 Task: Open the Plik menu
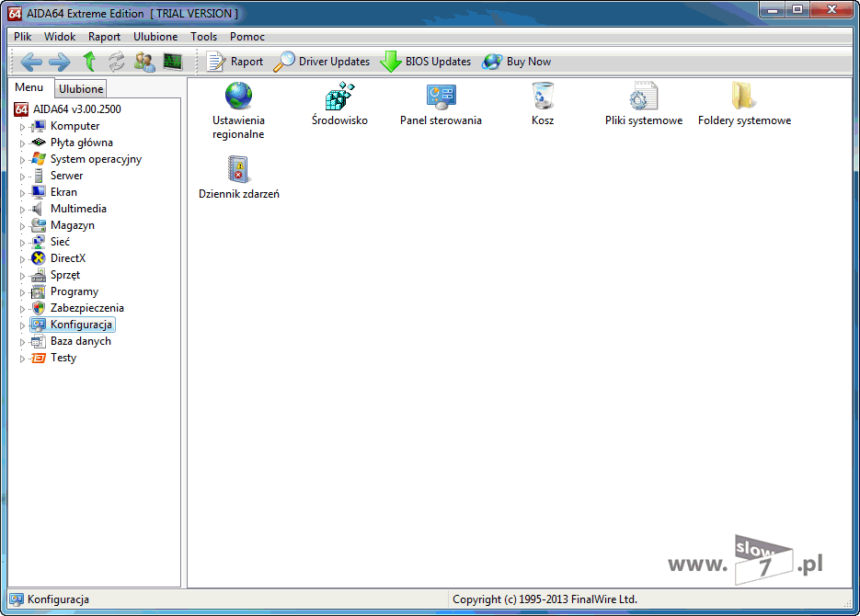click(22, 37)
